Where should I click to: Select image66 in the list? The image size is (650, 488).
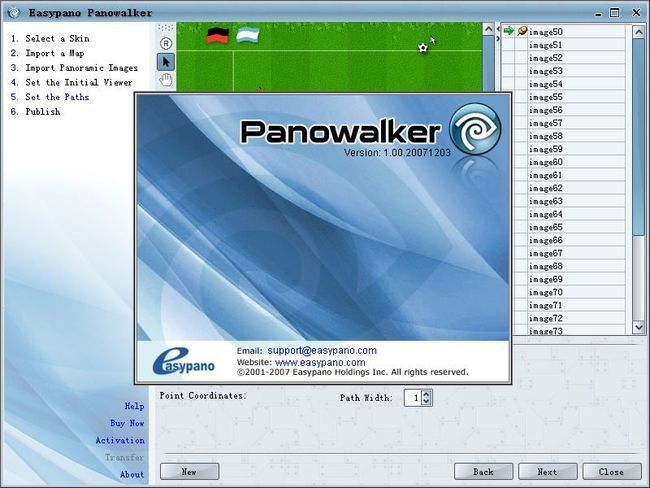click(576, 240)
